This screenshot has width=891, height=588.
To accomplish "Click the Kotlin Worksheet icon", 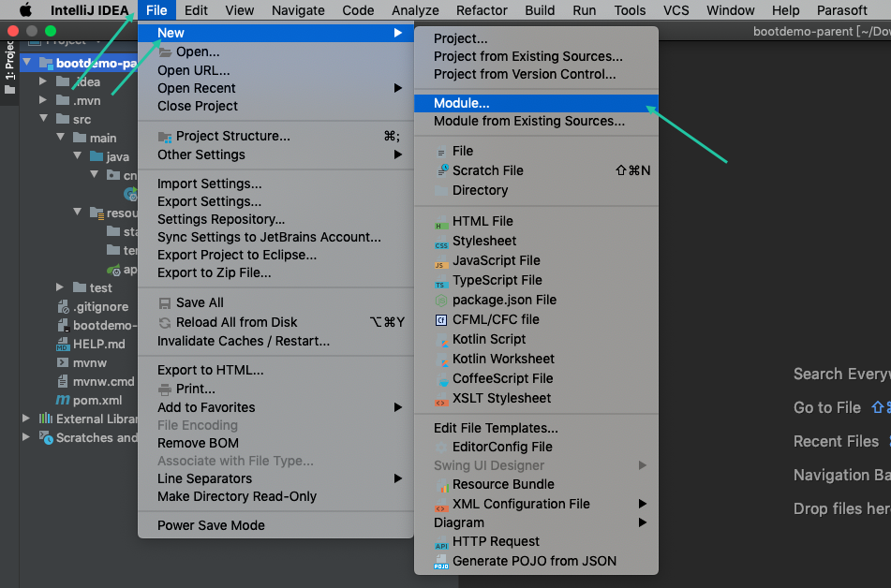I will [x=441, y=359].
